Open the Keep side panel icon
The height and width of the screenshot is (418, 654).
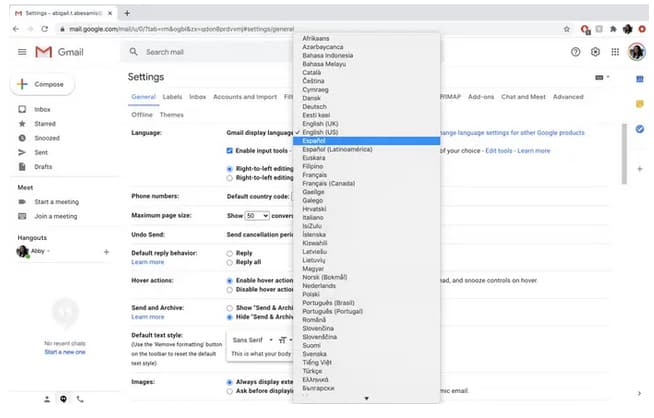(x=639, y=104)
